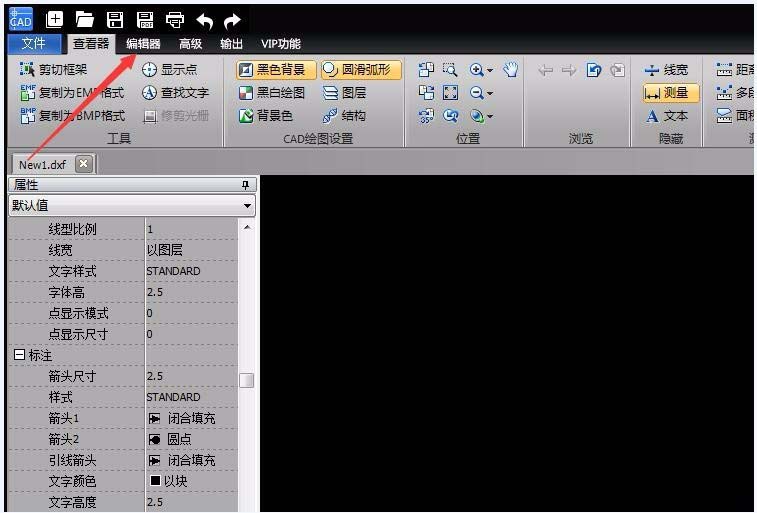
Task: Select the 剪切框架 clip frame tool
Action: [53, 69]
